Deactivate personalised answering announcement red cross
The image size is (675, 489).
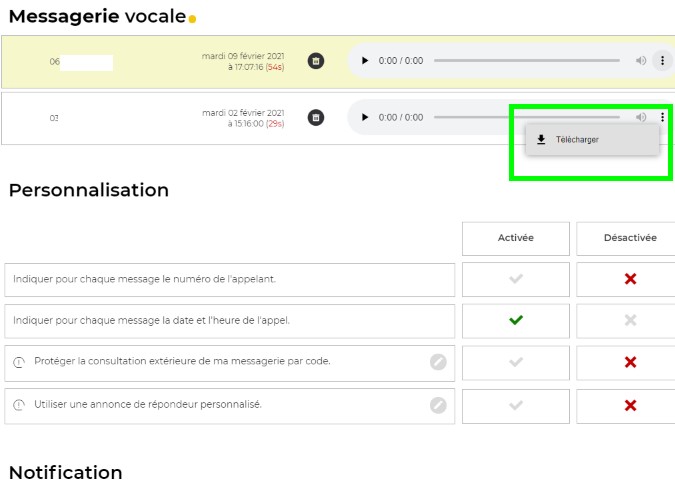tap(630, 405)
